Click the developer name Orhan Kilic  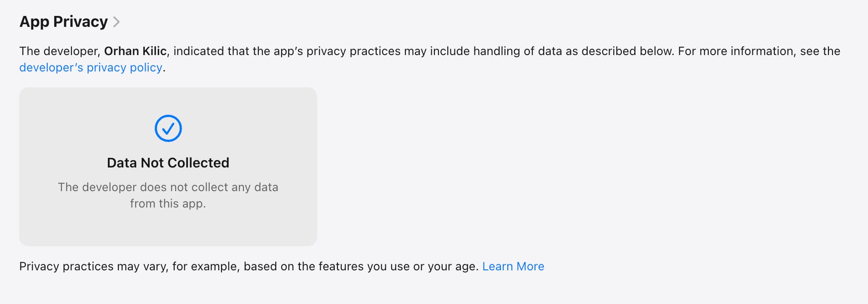coord(135,51)
